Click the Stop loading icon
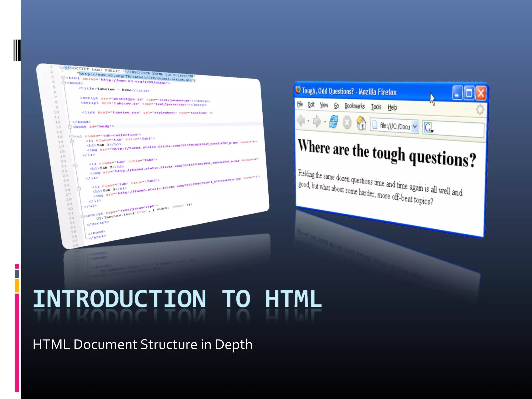The image size is (532, 399). (x=347, y=122)
